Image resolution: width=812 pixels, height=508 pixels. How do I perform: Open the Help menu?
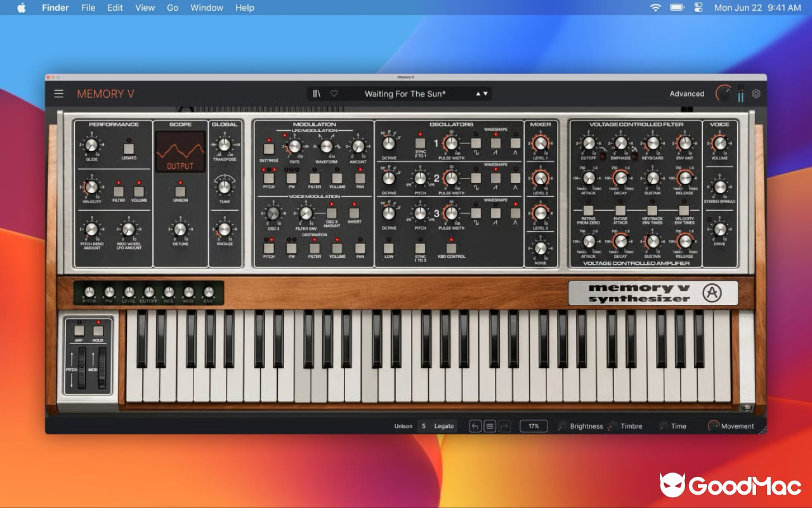click(245, 8)
